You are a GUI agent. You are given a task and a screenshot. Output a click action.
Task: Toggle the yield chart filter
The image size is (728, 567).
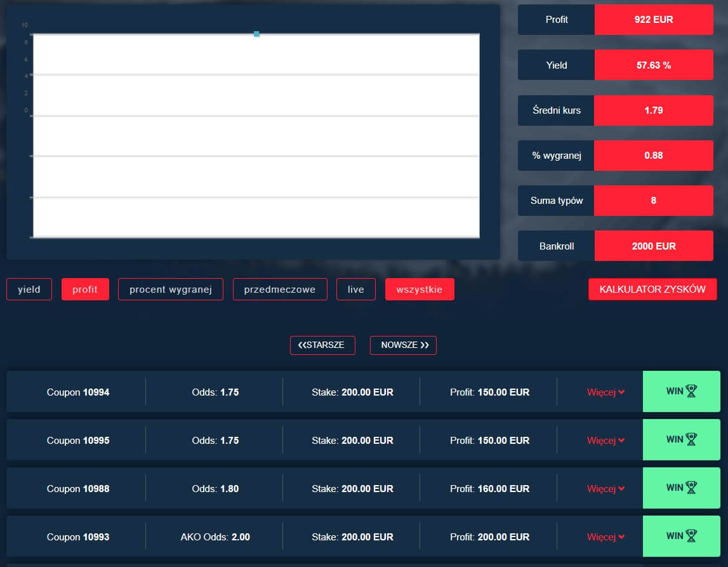[29, 290]
